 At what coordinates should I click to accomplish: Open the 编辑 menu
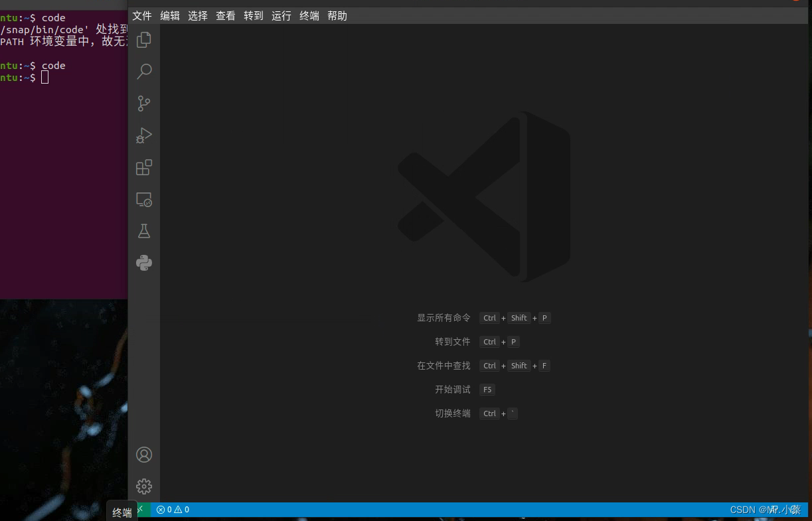(x=170, y=16)
